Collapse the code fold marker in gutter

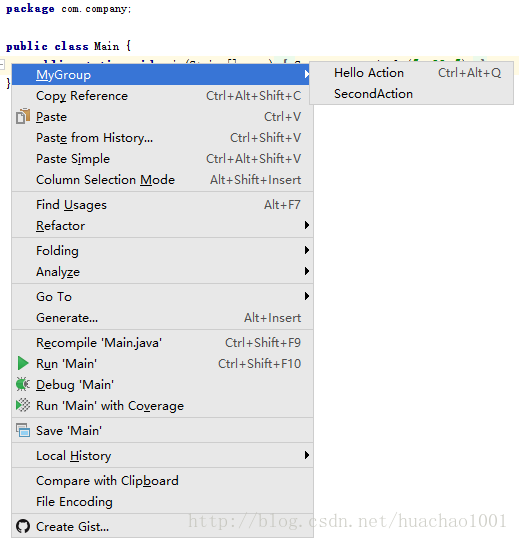click(x=2, y=65)
